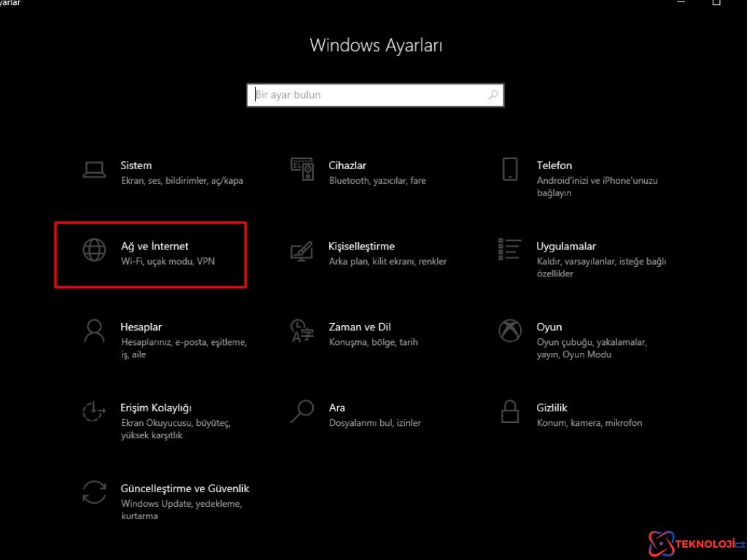Click the Ayarlar title in the title bar
The image size is (747, 560).
[10, 3]
